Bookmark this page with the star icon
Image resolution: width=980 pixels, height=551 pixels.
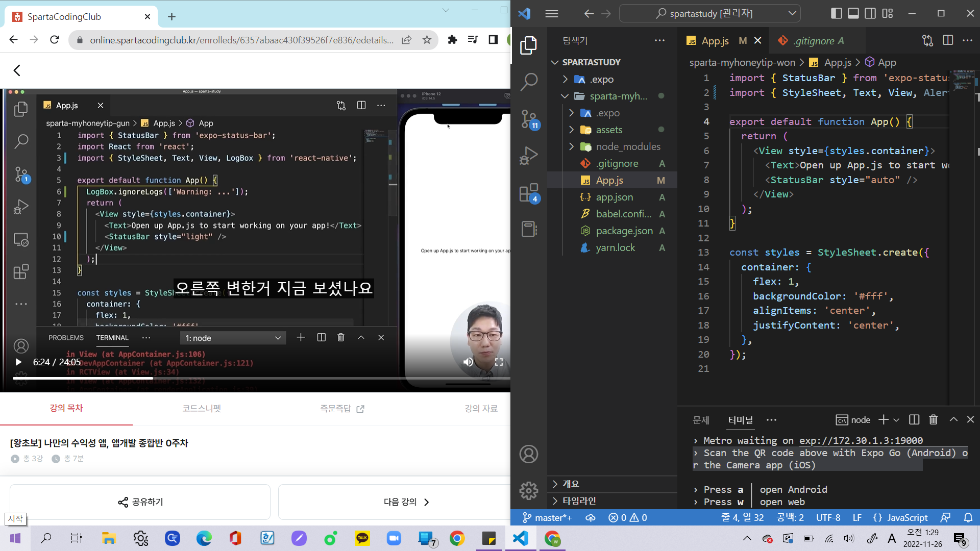[427, 40]
